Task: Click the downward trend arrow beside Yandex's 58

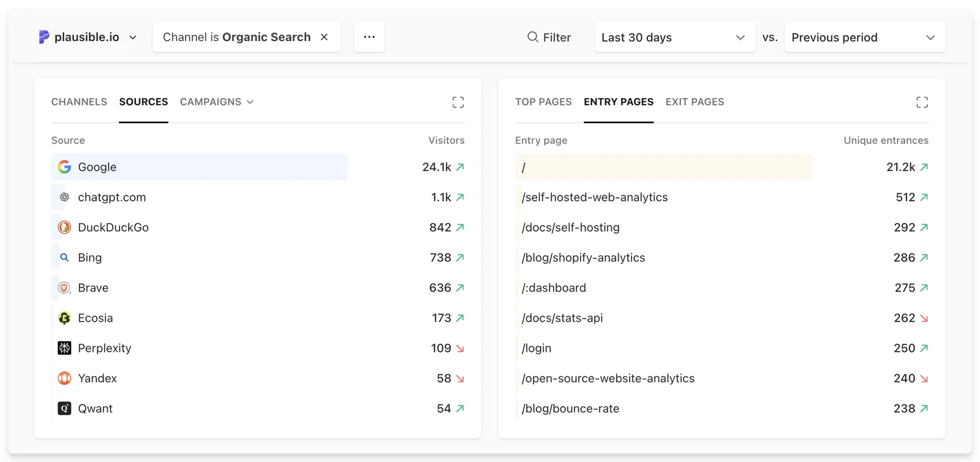Action: coord(460,379)
